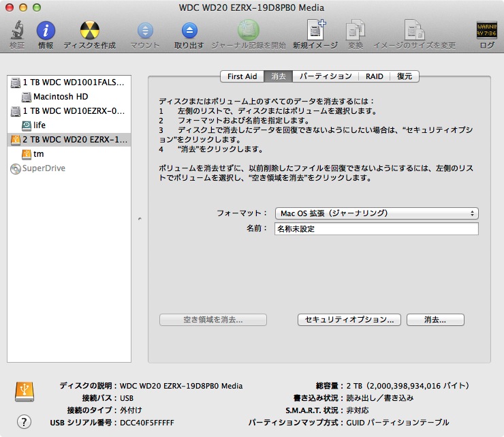This screenshot has width=504, height=437.
Task: Click the 名前 name text field
Action: tap(377, 229)
